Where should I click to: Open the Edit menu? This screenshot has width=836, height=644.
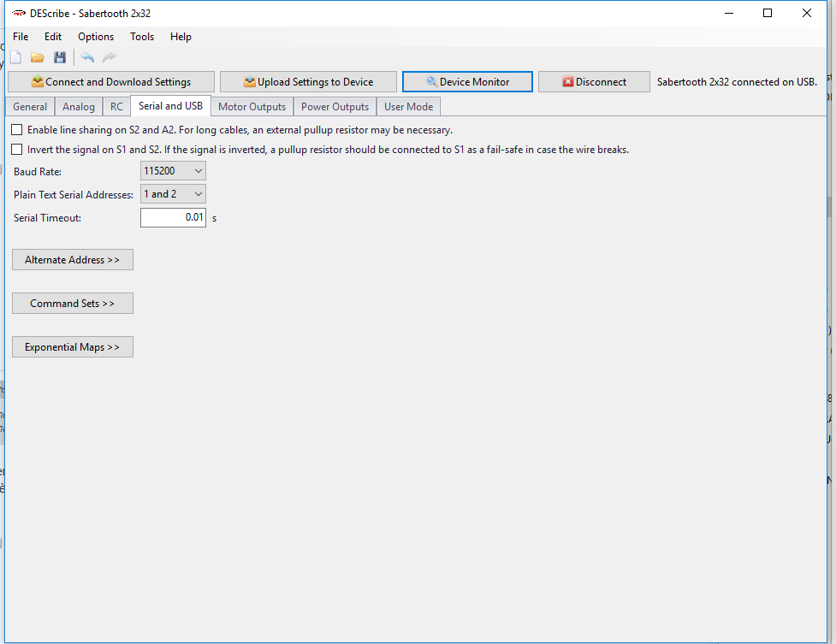[53, 36]
